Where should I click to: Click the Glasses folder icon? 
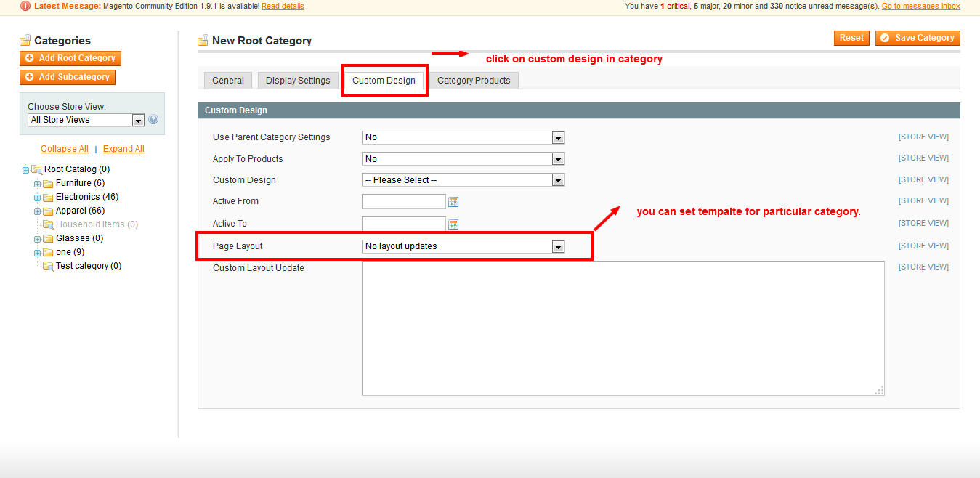pyautogui.click(x=49, y=238)
